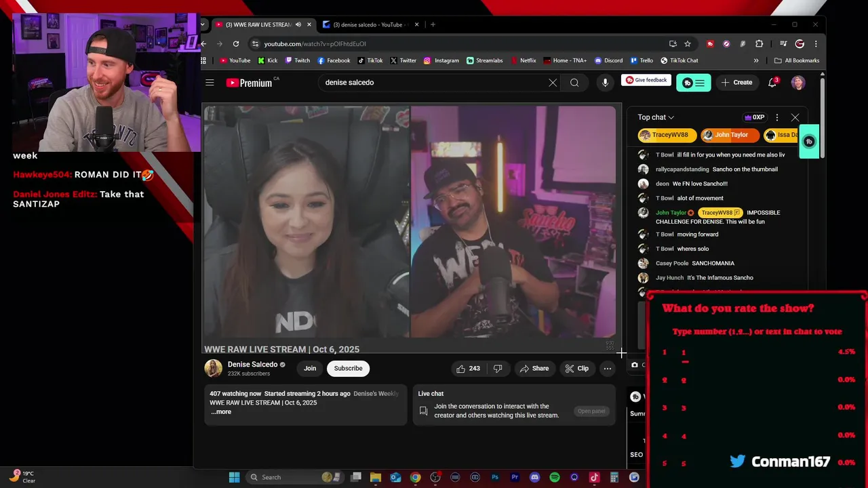The height and width of the screenshot is (488, 868).
Task: Share the video
Action: [x=534, y=369]
